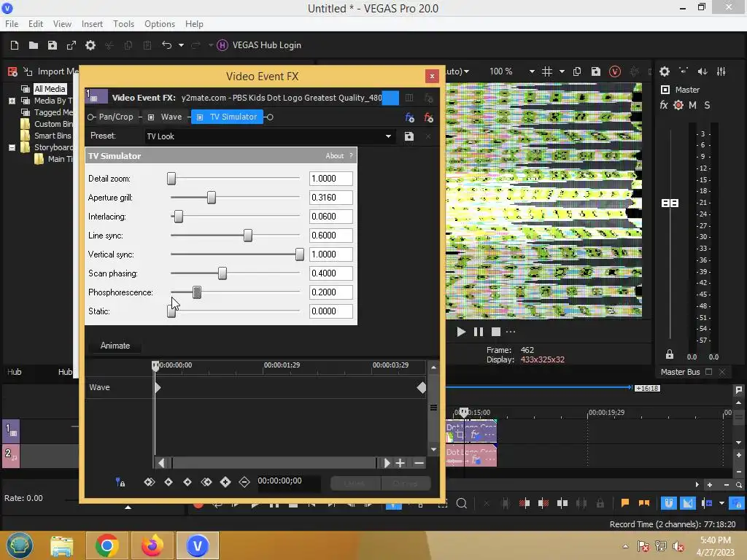This screenshot has height=560, width=747.
Task: Open Firefox from the taskbar
Action: 152,545
